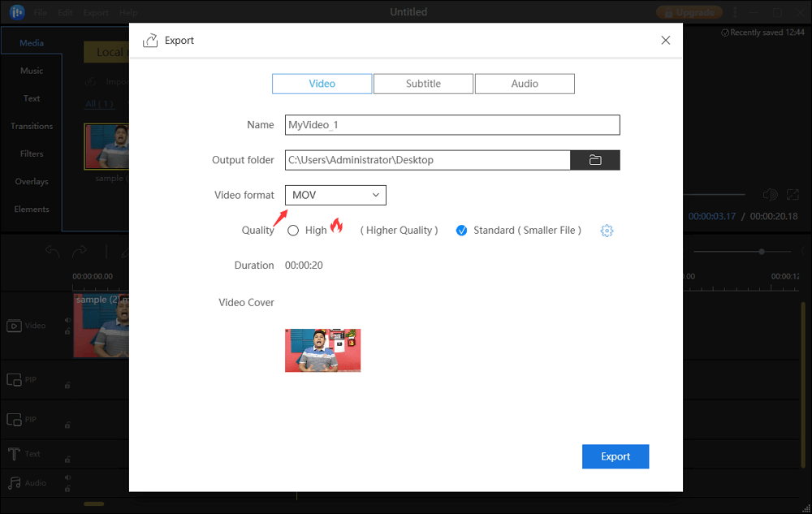Viewport: 812px width, 514px height.
Task: Open the three-dot menu beside Upgrade
Action: (x=735, y=12)
